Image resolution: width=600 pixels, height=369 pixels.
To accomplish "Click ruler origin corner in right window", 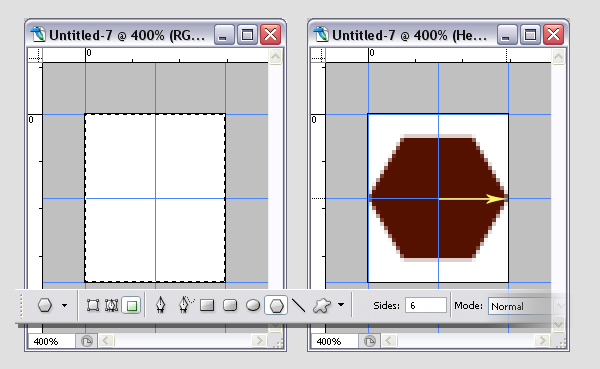I will [319, 55].
